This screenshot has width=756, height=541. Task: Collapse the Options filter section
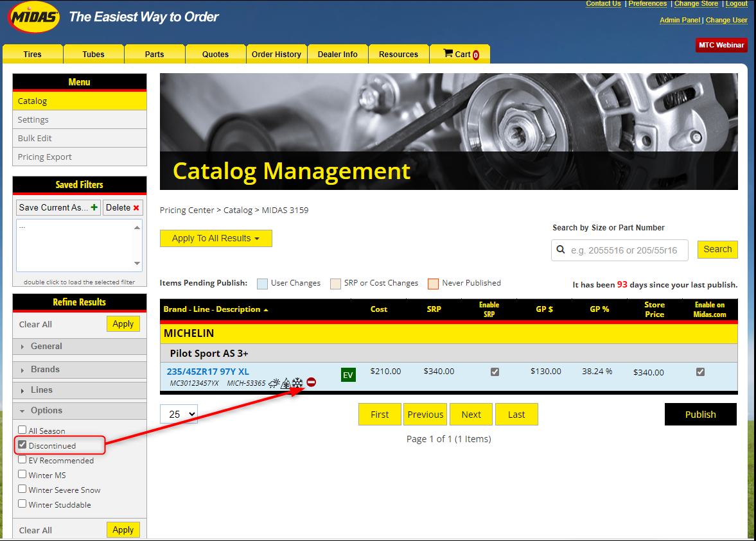click(x=80, y=411)
